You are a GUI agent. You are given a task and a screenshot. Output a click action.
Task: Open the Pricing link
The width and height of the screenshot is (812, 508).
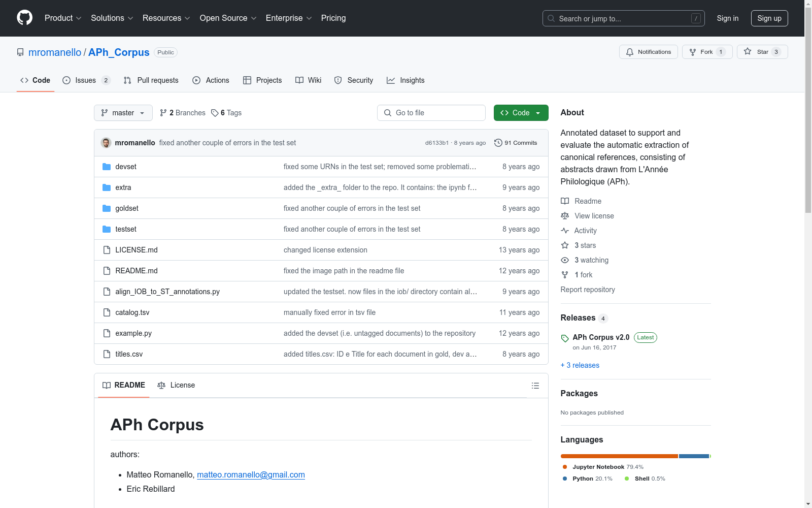click(x=333, y=18)
